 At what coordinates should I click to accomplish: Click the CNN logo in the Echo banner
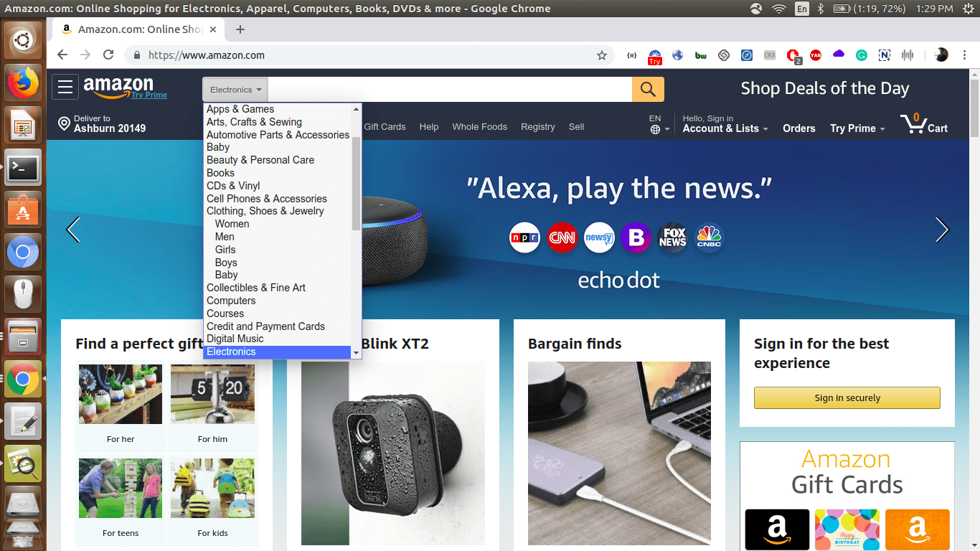click(x=562, y=237)
